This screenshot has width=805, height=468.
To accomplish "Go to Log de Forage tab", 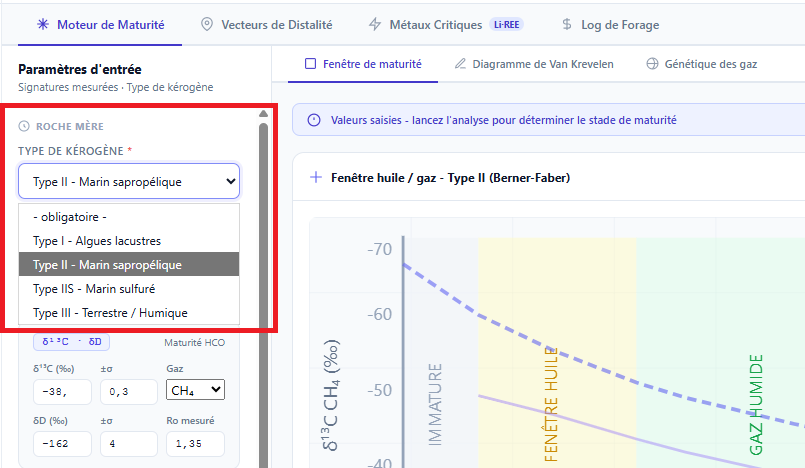I will [x=610, y=25].
